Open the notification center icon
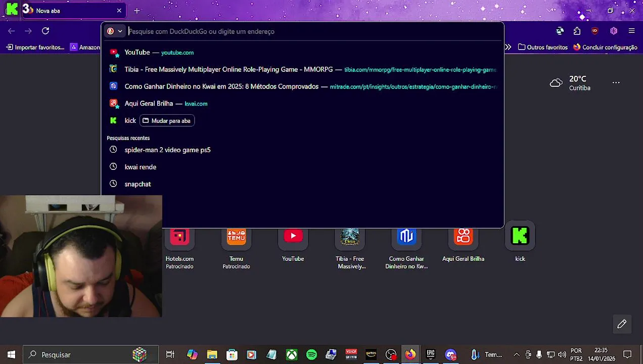Image resolution: width=643 pixels, height=364 pixels. pyautogui.click(x=627, y=354)
